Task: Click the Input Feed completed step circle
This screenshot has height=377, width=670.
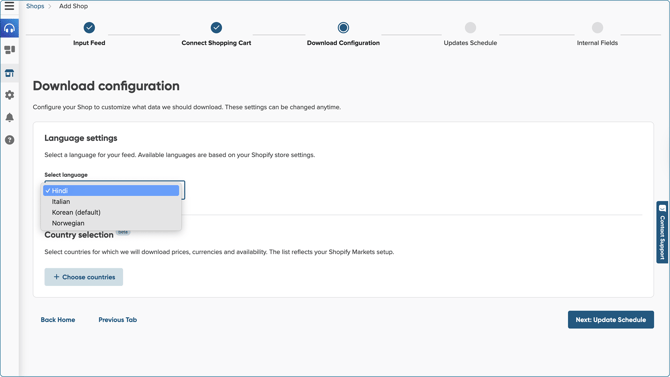Action: tap(89, 28)
